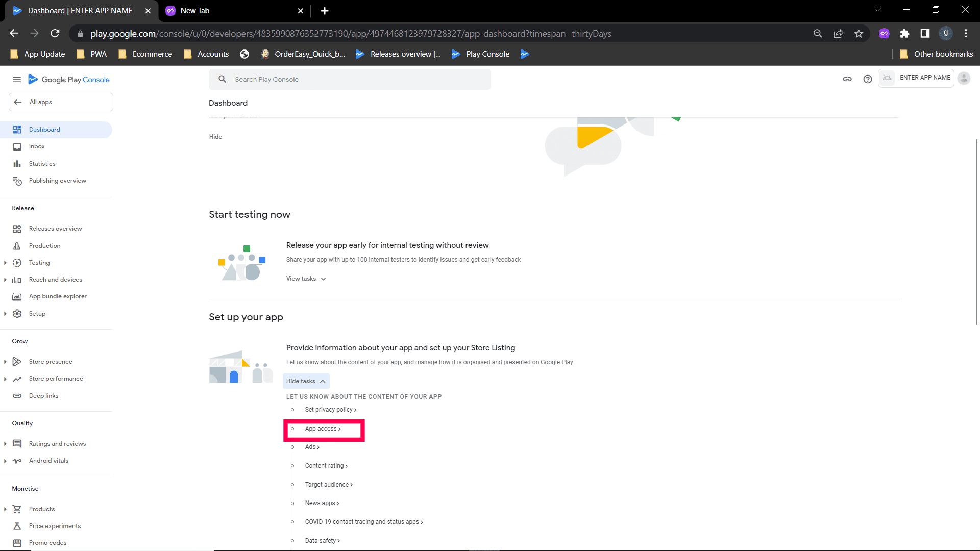Open the help question mark icon
The image size is (980, 551).
868,79
